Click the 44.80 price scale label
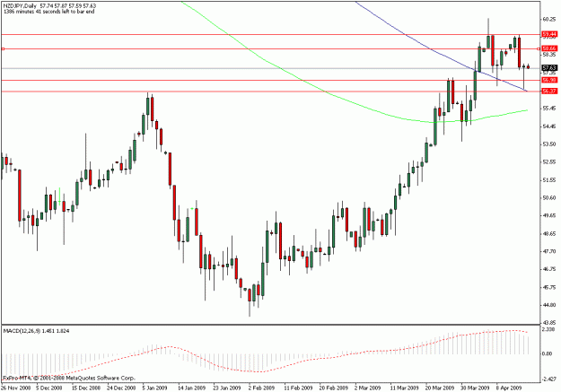The width and height of the screenshot is (561, 392). (549, 306)
